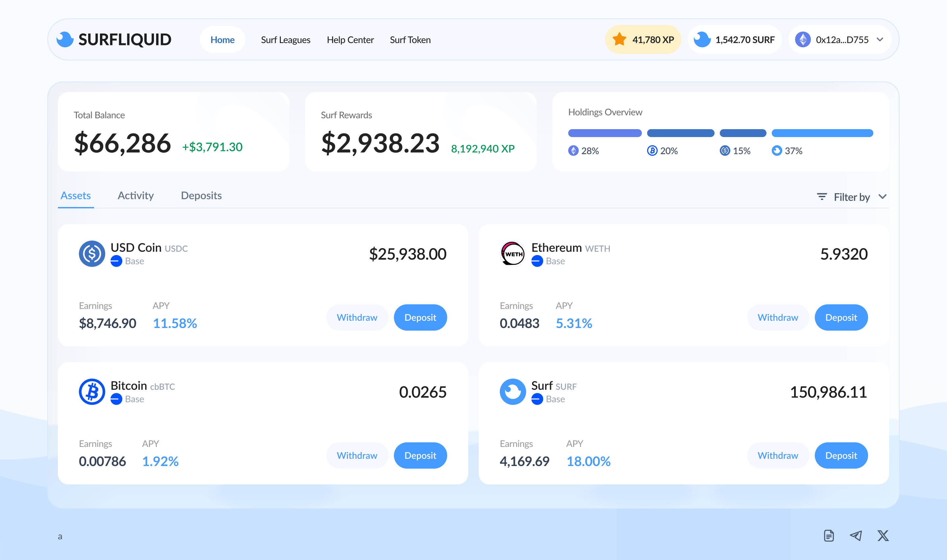Viewport: 947px width, 560px height.
Task: Open the docs icon in the footer
Action: tap(829, 535)
